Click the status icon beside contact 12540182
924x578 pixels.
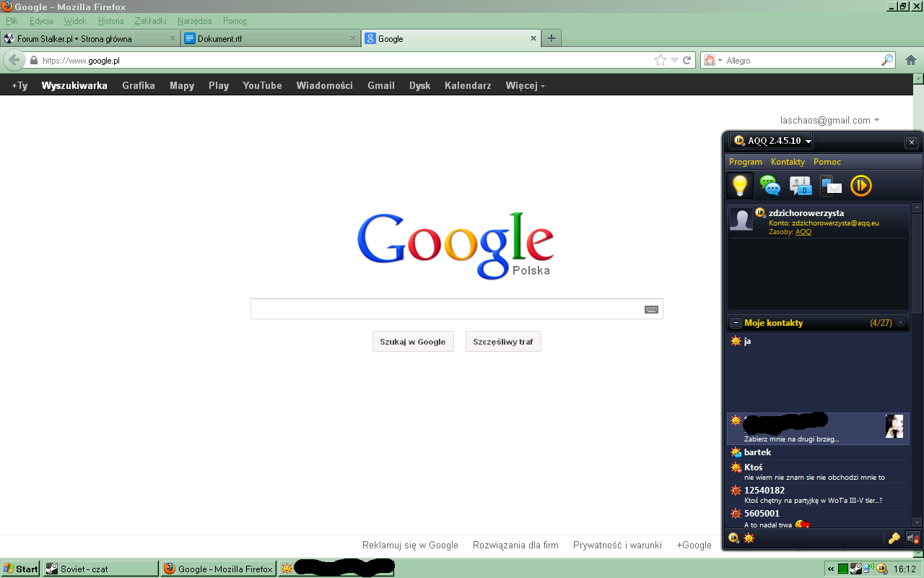[736, 491]
